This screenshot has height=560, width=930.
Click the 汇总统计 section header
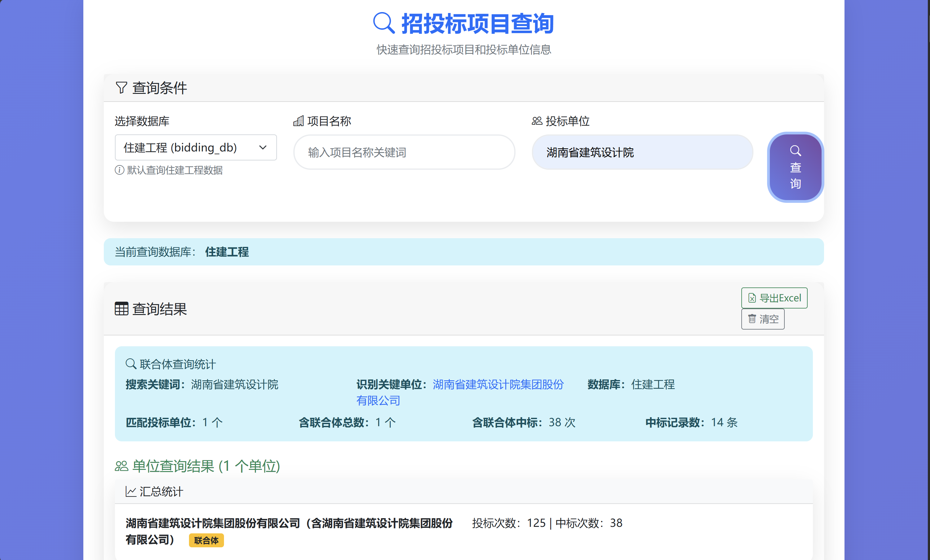point(464,492)
